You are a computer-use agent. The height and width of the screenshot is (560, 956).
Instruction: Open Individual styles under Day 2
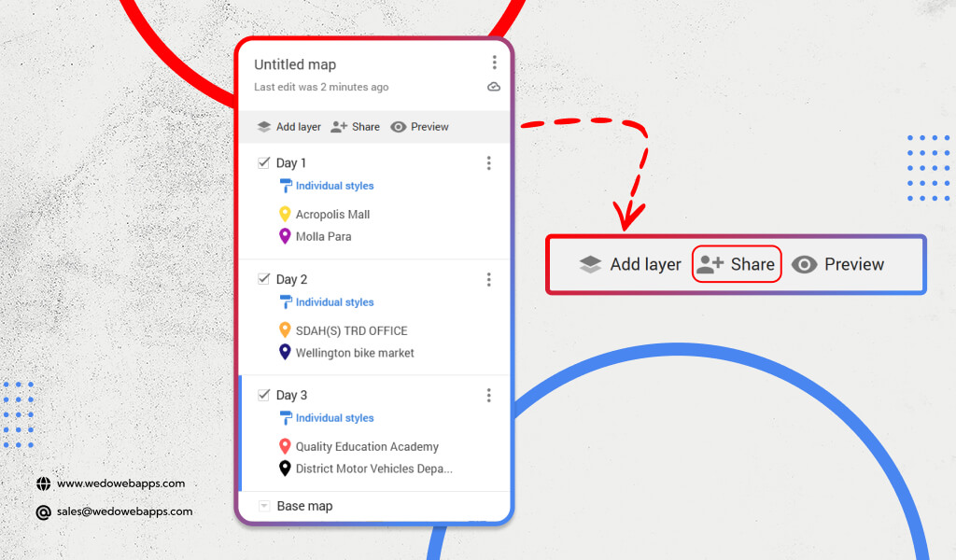click(333, 302)
